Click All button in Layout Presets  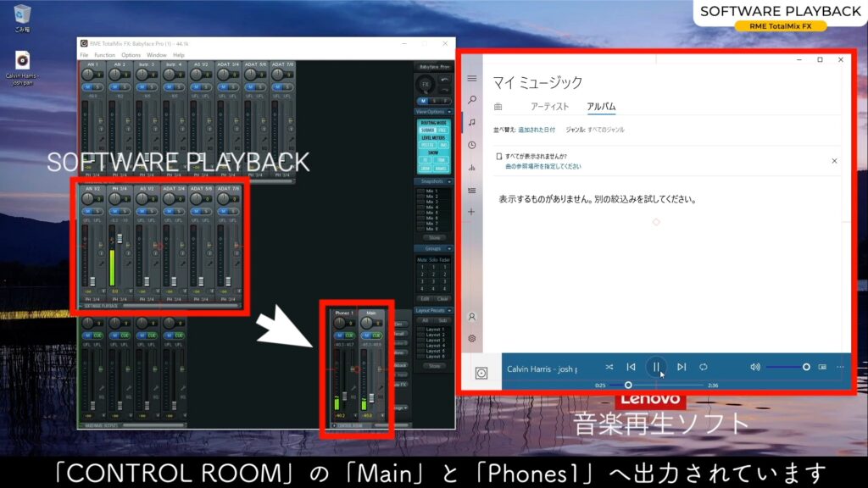click(426, 320)
